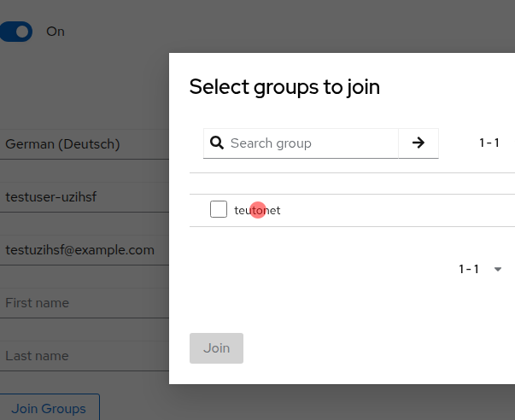Toggle the blue On switch
The image size is (515, 420).
[16, 32]
